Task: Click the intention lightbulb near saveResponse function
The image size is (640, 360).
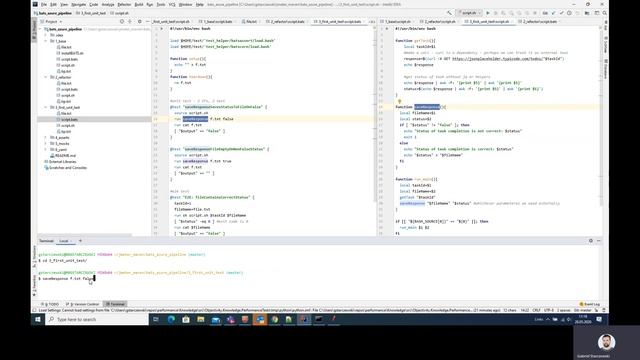Action: [399, 101]
